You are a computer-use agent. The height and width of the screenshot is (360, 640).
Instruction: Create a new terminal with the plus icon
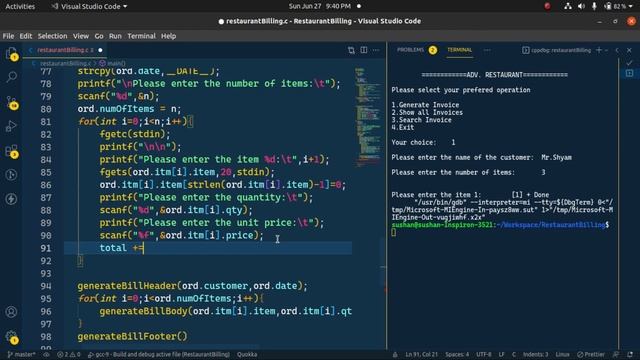click(599, 50)
